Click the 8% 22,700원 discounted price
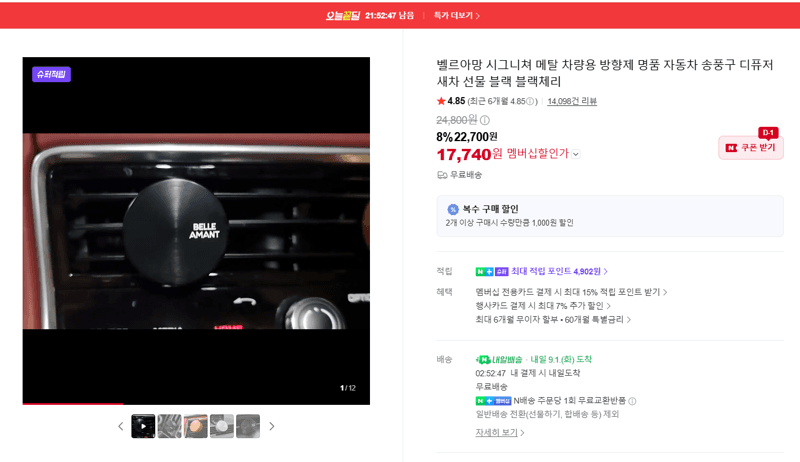Screen dimensions: 800x462 point(467,137)
